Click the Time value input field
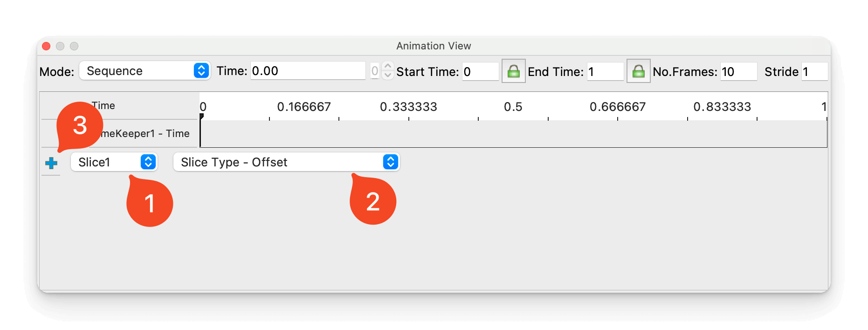Image resolution: width=868 pixels, height=330 pixels. click(x=308, y=70)
